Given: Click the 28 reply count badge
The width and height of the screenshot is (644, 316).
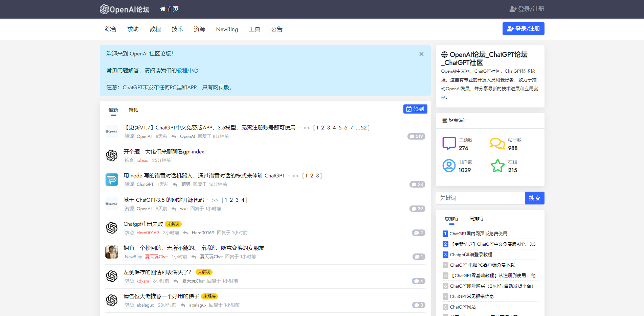Looking at the screenshot, I should coord(417,185).
